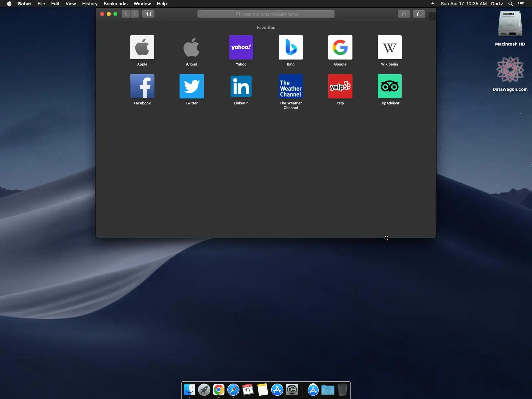Open the Window menu
Image resolution: width=532 pixels, height=399 pixels.
(x=142, y=4)
